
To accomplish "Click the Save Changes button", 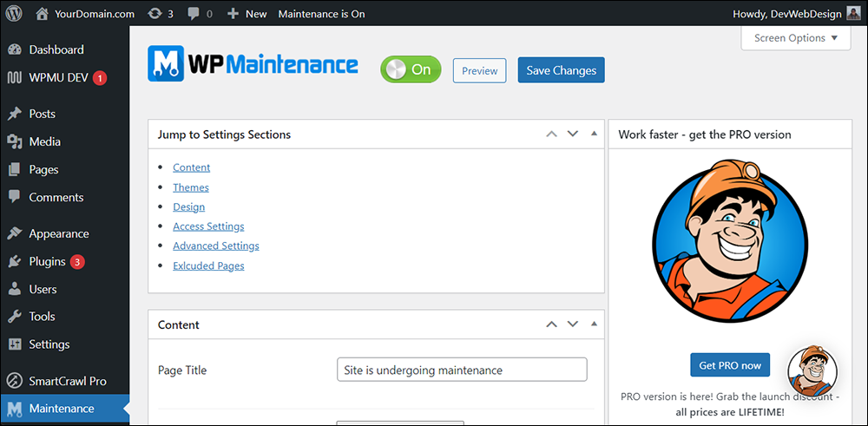I will (562, 70).
